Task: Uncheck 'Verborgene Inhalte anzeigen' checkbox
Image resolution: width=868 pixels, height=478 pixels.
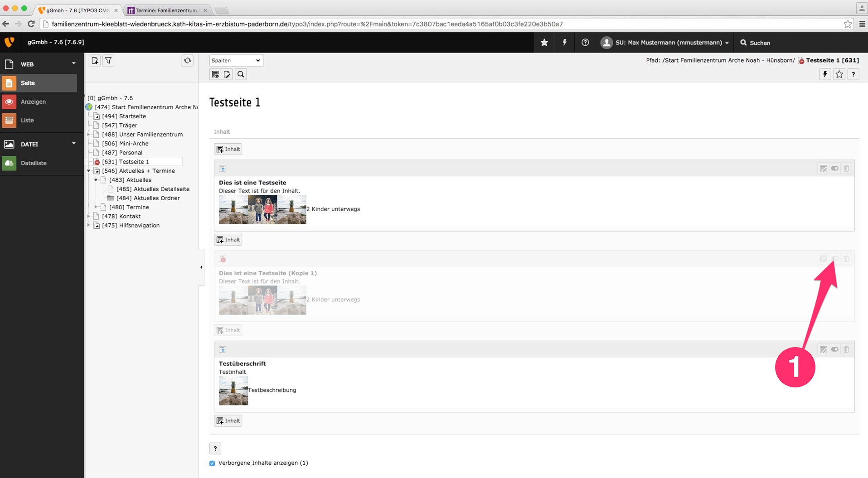Action: click(x=212, y=463)
